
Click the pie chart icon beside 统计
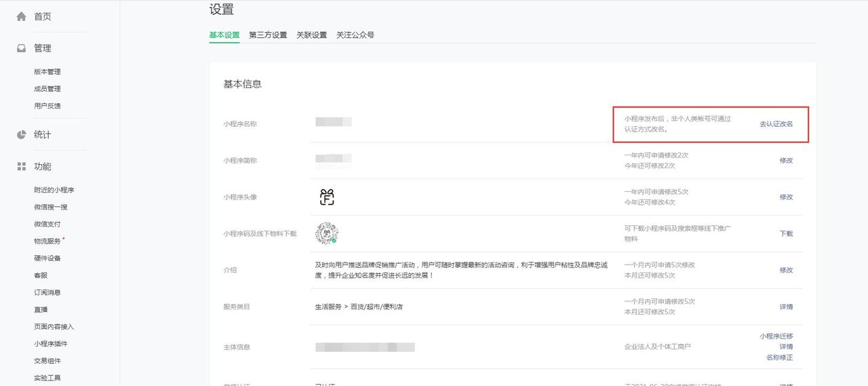pos(22,134)
